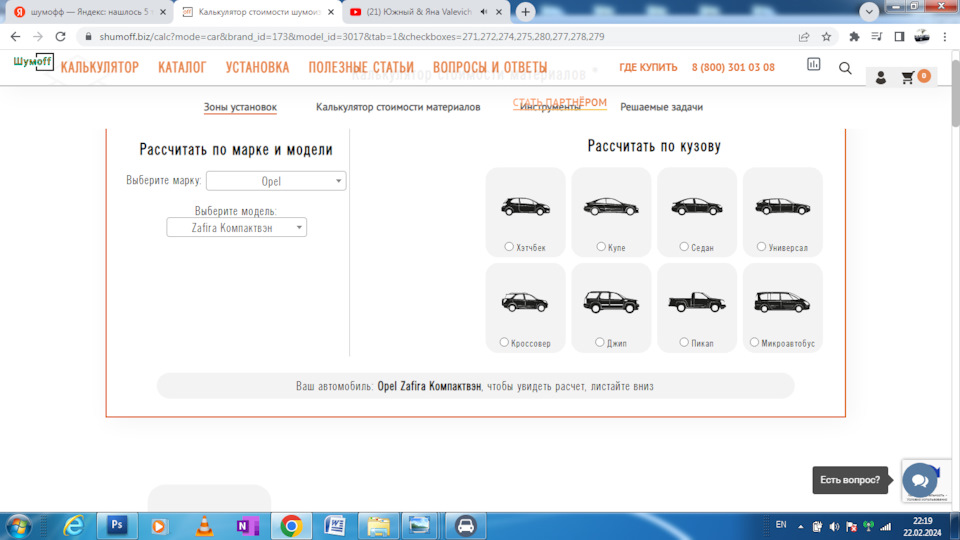The height and width of the screenshot is (540, 960).
Task: Click the Шумoff logo
Action: point(33,62)
